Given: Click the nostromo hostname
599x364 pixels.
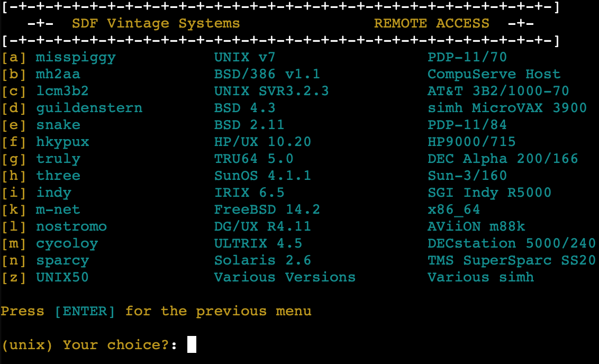Looking at the screenshot, I should [x=71, y=226].
